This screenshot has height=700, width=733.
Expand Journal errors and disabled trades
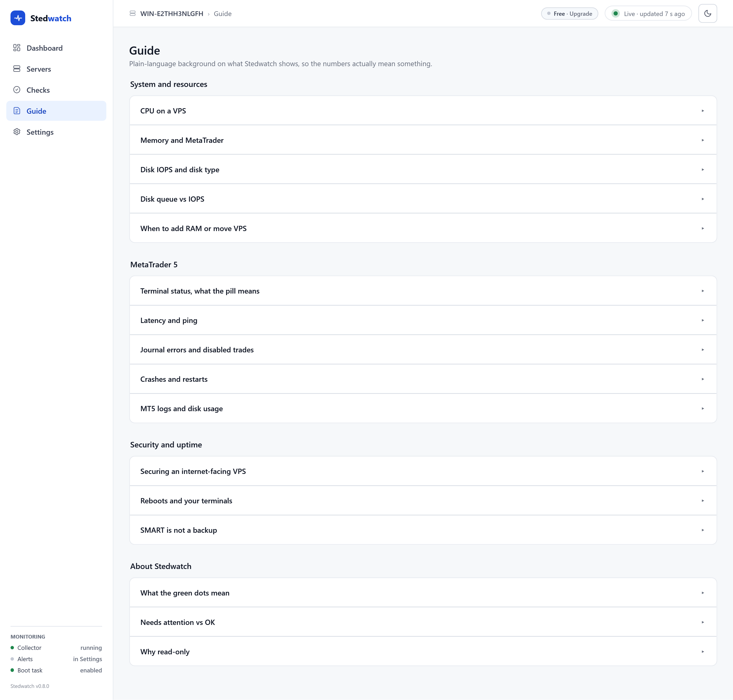(423, 350)
